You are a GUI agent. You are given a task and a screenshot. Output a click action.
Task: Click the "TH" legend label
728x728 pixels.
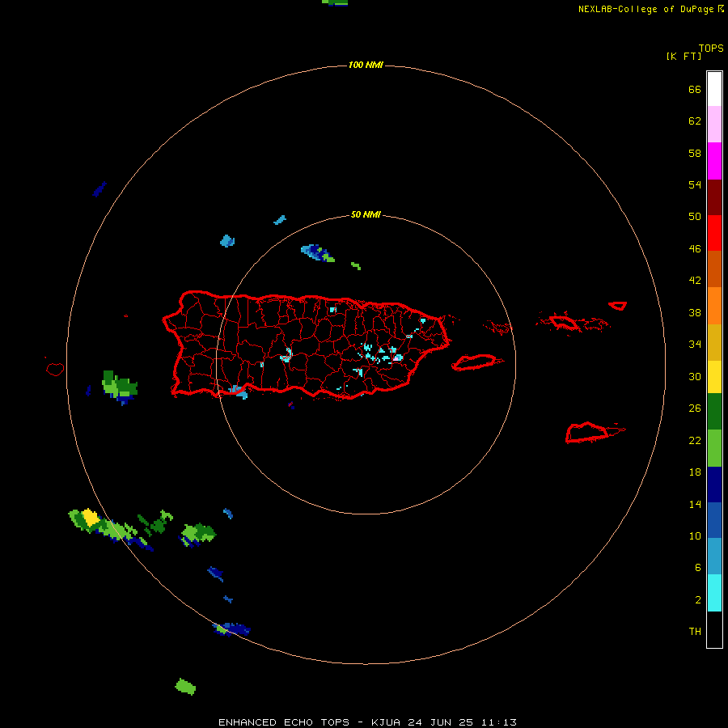pos(695,632)
